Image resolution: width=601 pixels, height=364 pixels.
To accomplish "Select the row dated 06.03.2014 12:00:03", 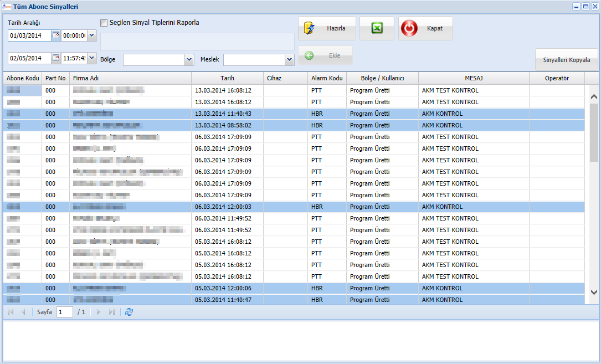I will [x=294, y=207].
